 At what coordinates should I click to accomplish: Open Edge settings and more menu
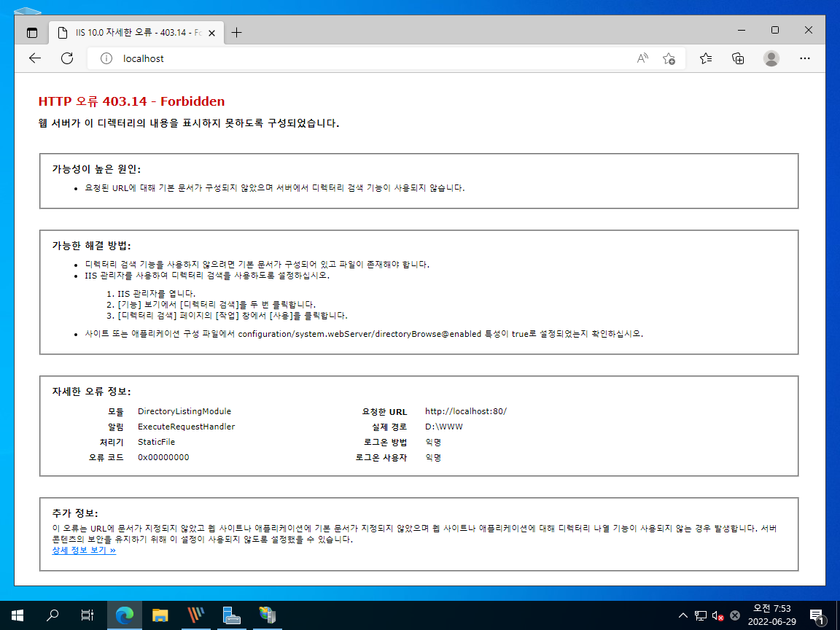[805, 58]
